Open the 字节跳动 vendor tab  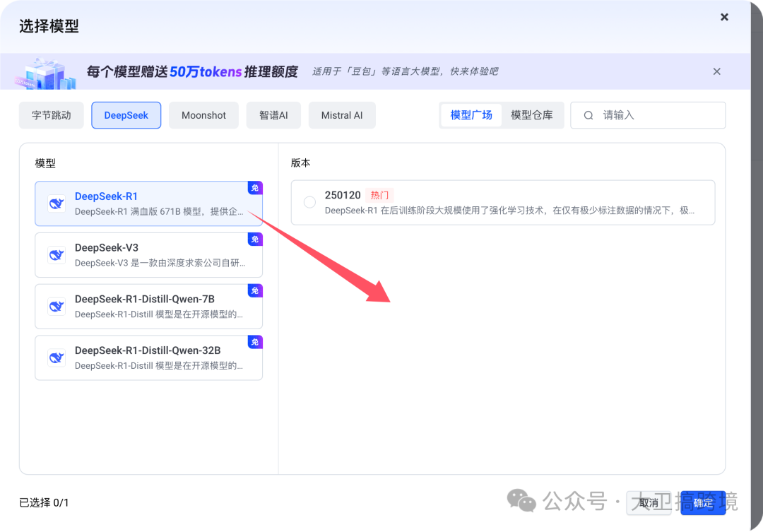pos(51,114)
